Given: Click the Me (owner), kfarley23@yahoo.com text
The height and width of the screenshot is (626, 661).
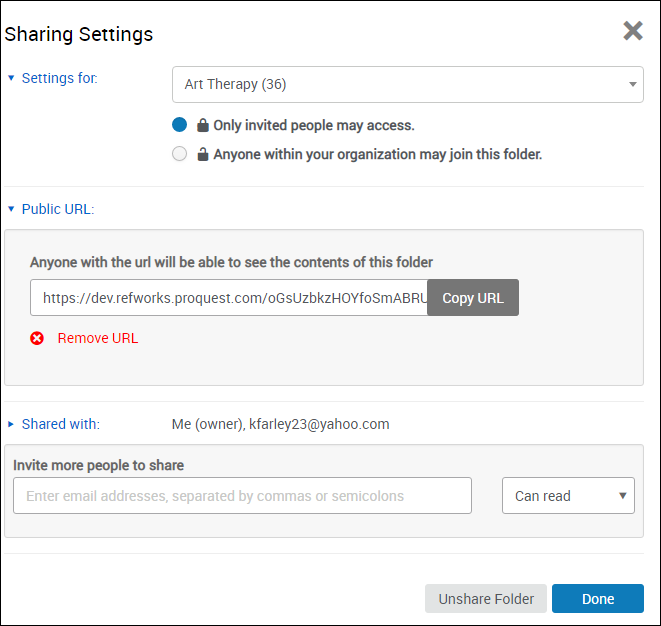Looking at the screenshot, I should point(280,424).
